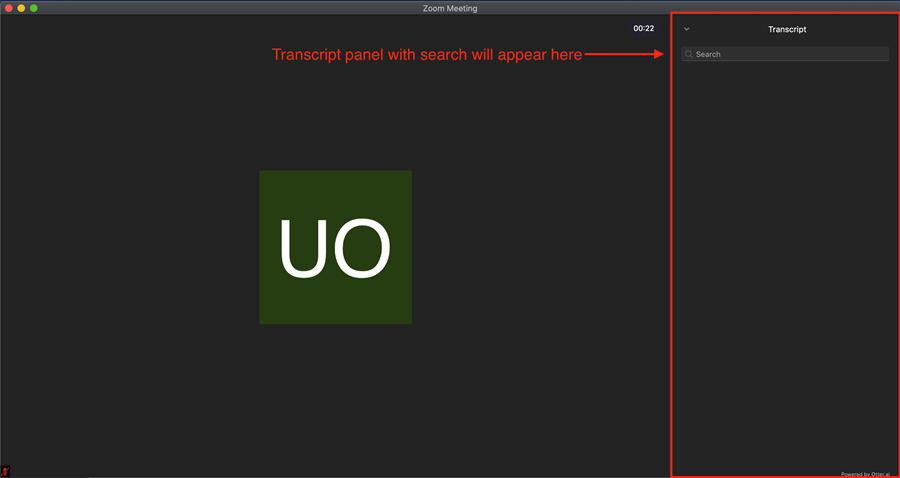Open the Powered by Otter.ai link
The image size is (900, 478).
[865, 474]
